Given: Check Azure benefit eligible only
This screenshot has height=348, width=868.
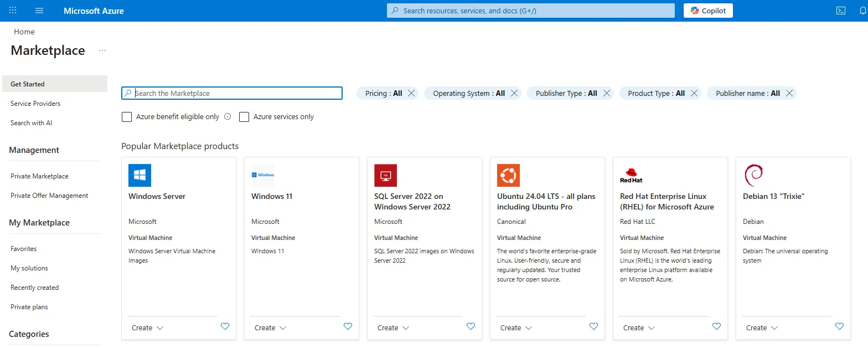Looking at the screenshot, I should tap(126, 116).
